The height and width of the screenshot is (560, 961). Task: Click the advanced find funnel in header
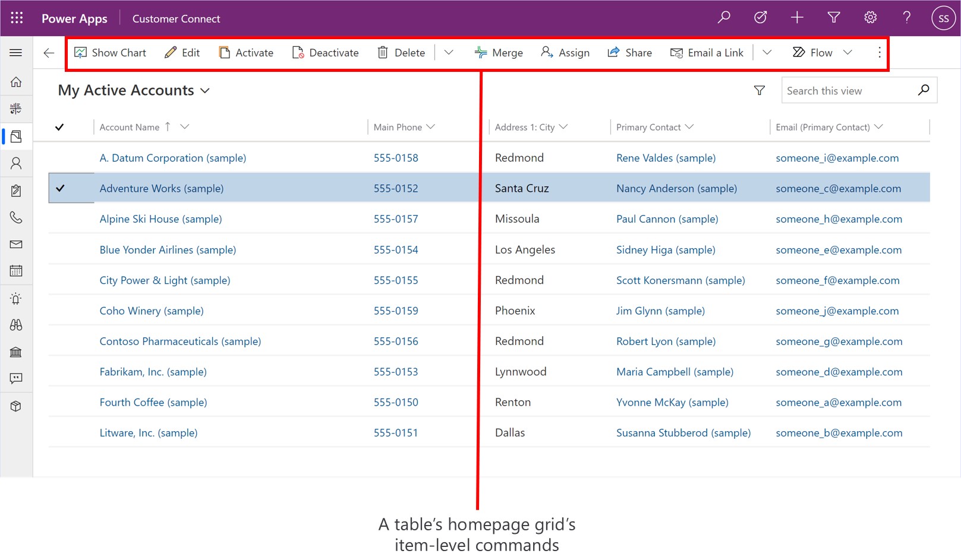click(833, 18)
